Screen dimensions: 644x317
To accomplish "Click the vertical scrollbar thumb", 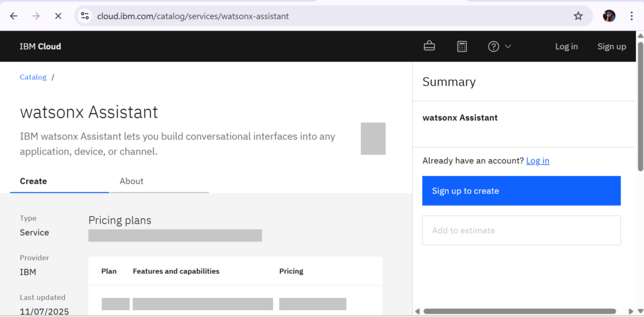I will coord(640,106).
